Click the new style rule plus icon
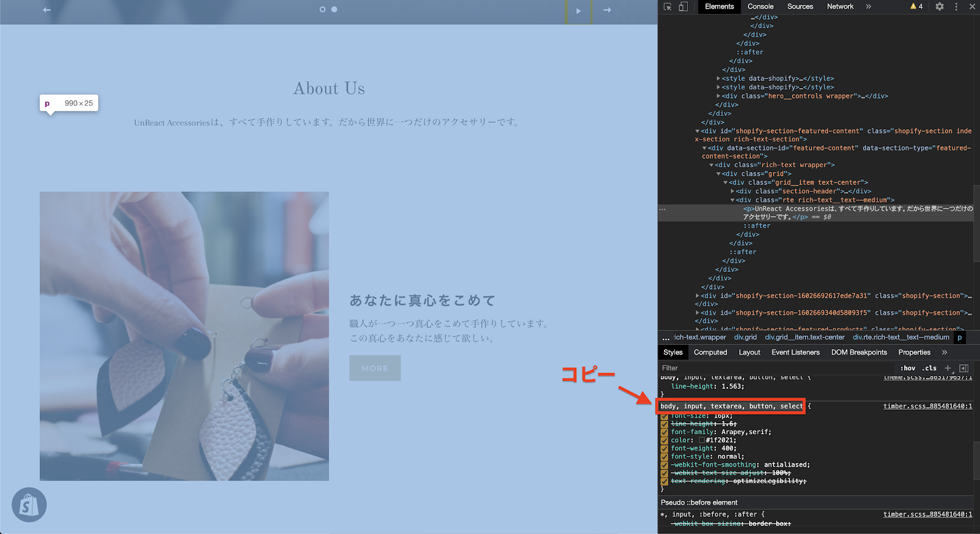 [x=948, y=368]
